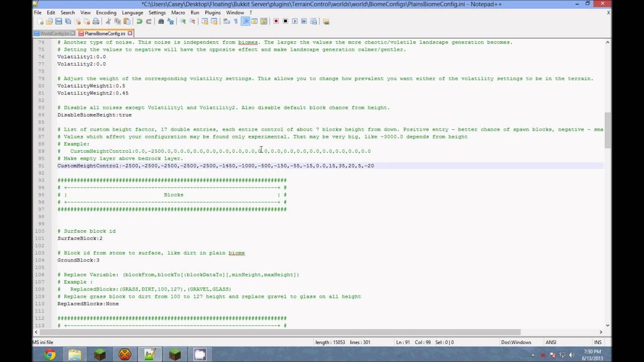Click the macro Playback icon
Image resolution: width=644 pixels, height=362 pixels.
[294, 21]
